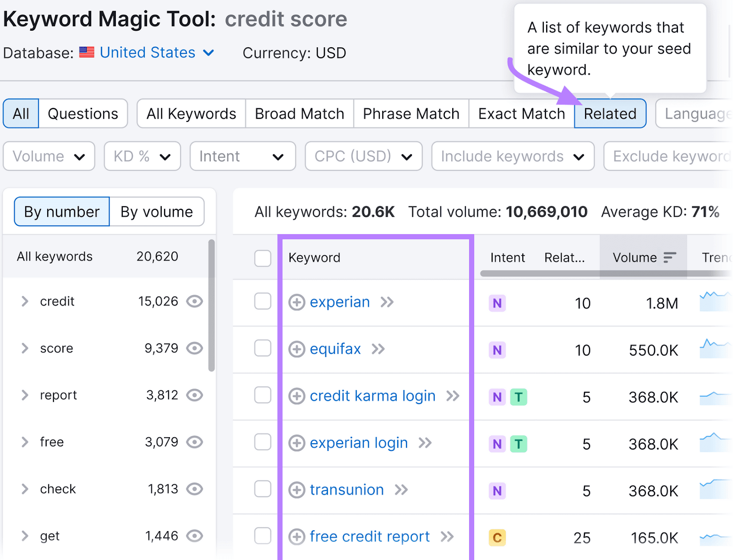Viewport: 733px width, 560px height.
Task: Select the Related tab
Action: pyautogui.click(x=610, y=114)
